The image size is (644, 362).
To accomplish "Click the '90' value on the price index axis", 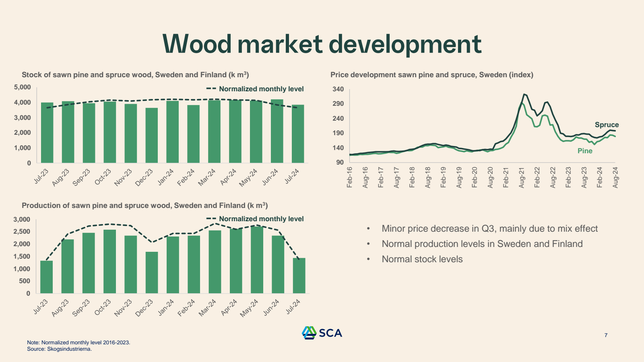I will pos(340,162).
